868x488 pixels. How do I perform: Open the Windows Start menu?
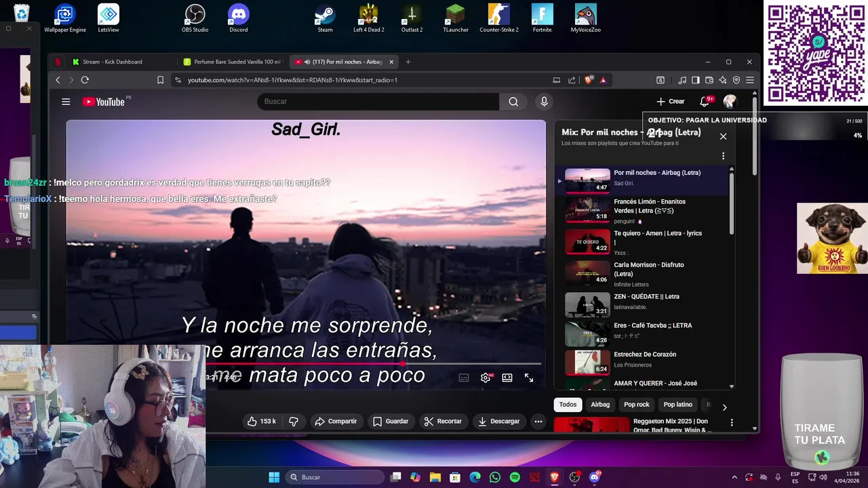[x=274, y=477]
